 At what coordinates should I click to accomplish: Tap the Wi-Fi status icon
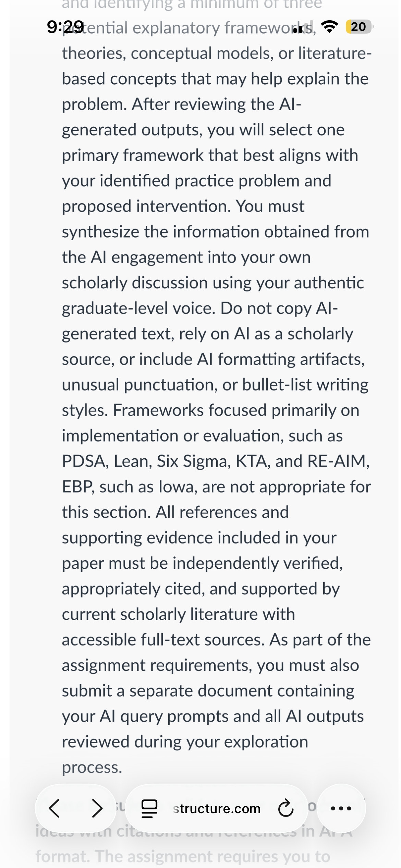click(329, 27)
